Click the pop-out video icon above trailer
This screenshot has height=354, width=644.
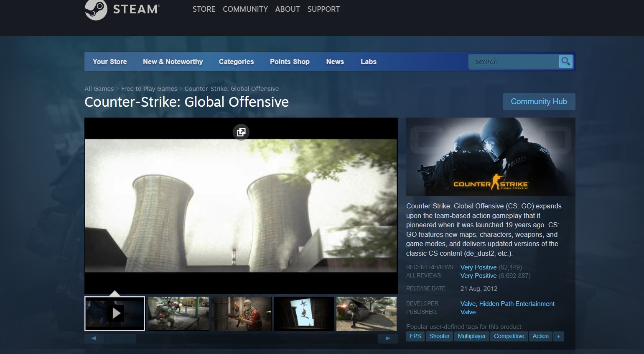coord(241,132)
